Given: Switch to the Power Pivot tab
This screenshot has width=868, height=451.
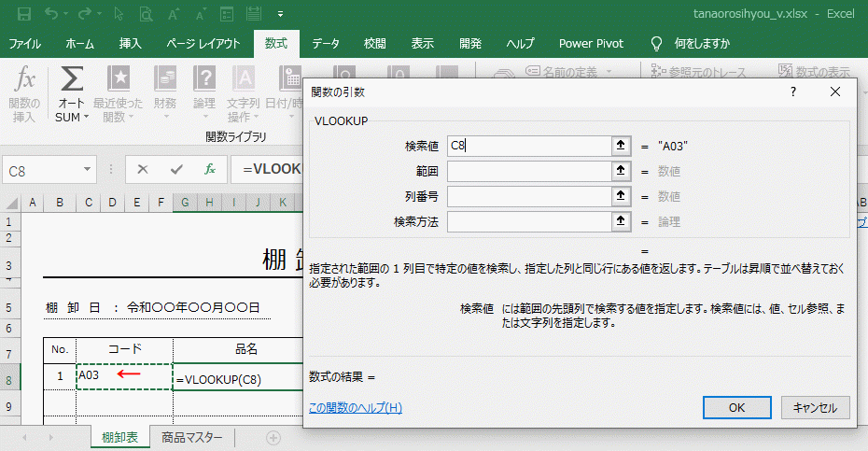Looking at the screenshot, I should click(x=591, y=44).
